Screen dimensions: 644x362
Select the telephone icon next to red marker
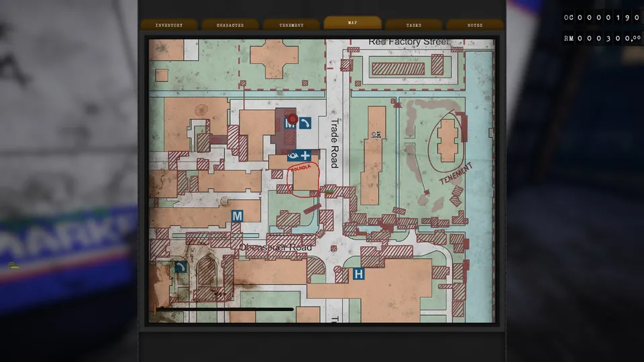[x=305, y=123]
